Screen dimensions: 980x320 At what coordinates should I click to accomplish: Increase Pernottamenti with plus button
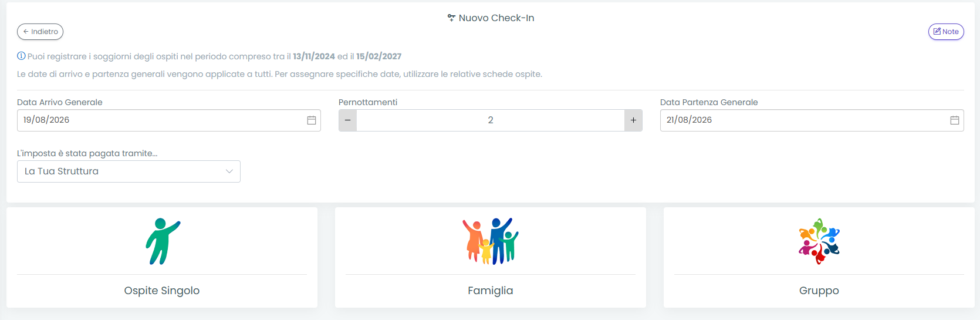pos(633,120)
